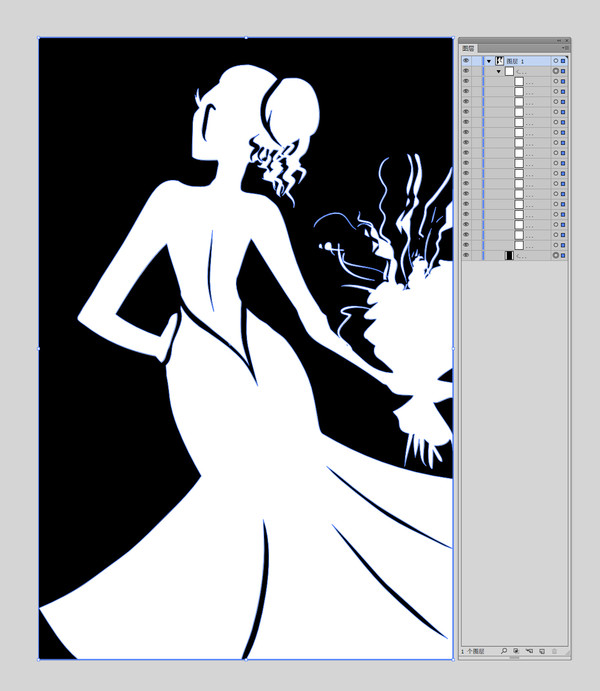The image size is (600, 691).
Task: Click the Create New Sublayer icon
Action: click(x=530, y=651)
